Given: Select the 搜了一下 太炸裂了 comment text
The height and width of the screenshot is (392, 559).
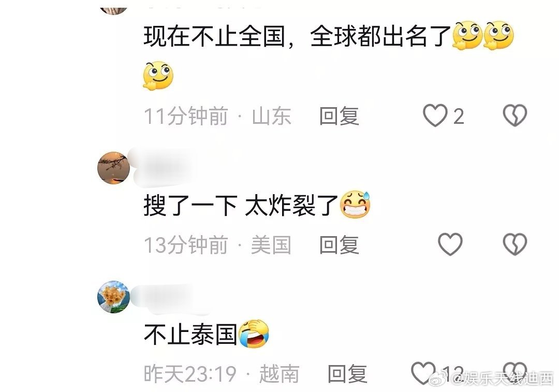Looking at the screenshot, I should coord(257,205).
